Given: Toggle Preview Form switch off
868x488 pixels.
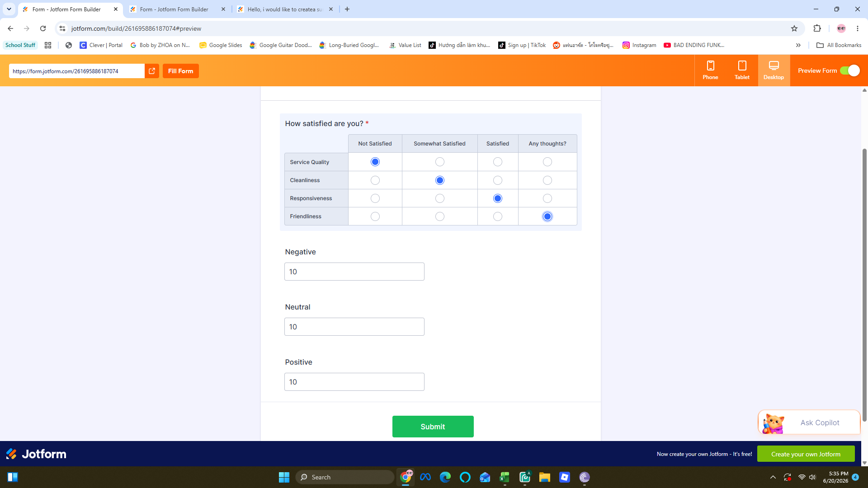Looking at the screenshot, I should [849, 70].
